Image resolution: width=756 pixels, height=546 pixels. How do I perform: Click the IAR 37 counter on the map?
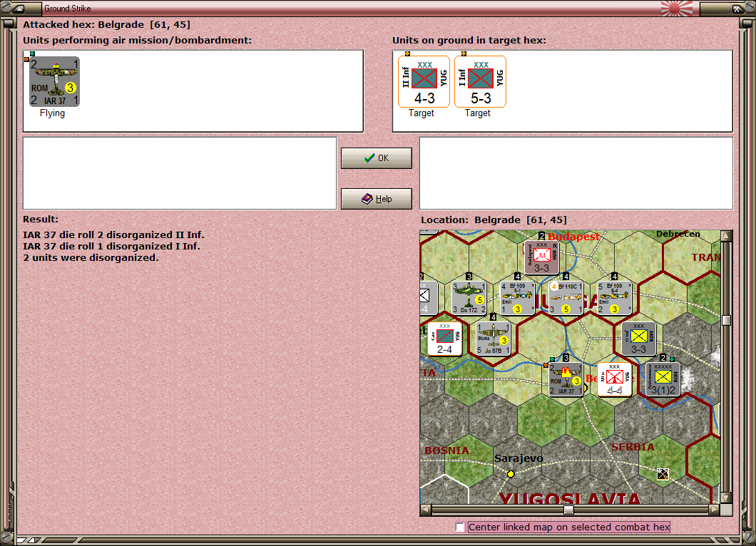pos(566,380)
